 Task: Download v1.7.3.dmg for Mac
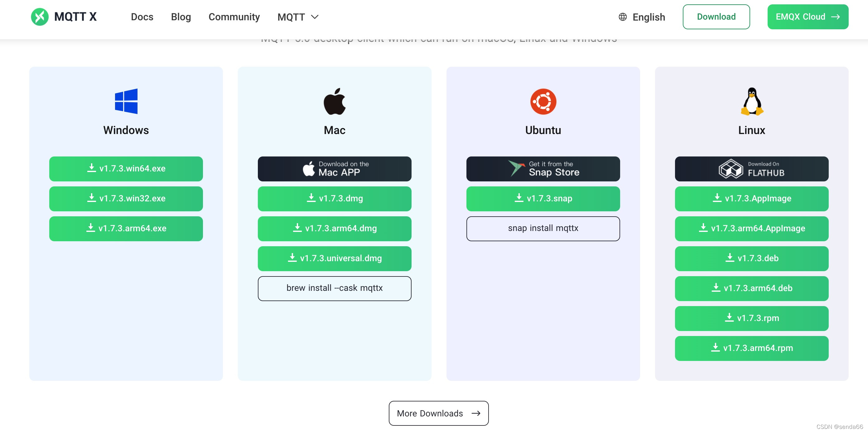pos(334,198)
